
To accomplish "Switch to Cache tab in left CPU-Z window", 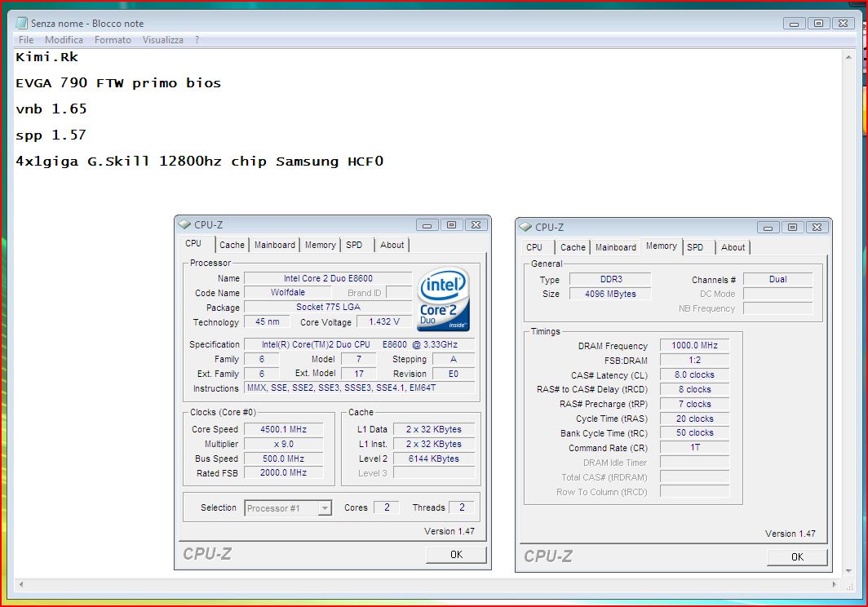I will 232,245.
